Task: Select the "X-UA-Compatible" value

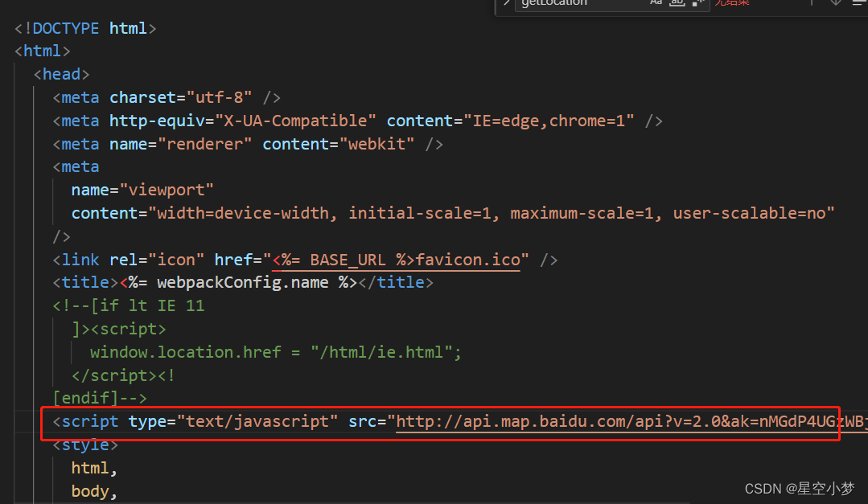Action: point(295,121)
